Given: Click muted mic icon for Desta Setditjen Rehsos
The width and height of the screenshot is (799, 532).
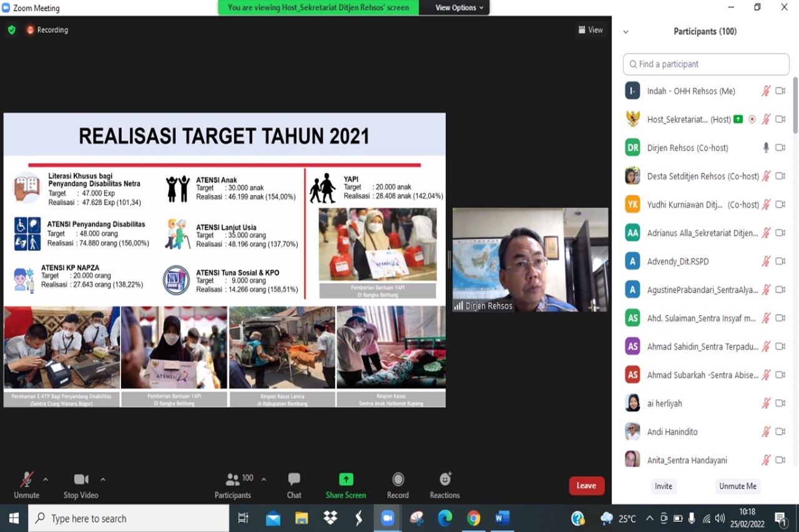Looking at the screenshot, I should (766, 176).
